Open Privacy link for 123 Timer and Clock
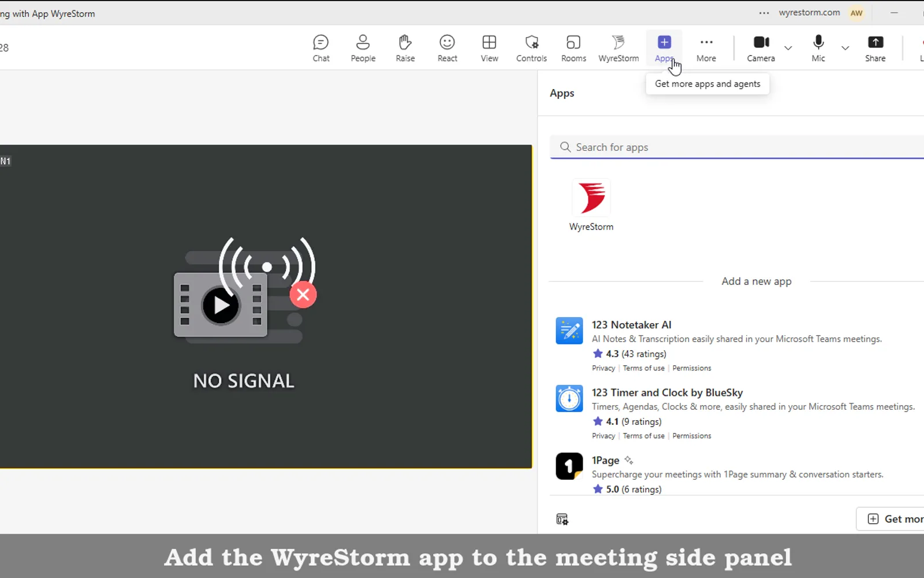 click(x=603, y=436)
